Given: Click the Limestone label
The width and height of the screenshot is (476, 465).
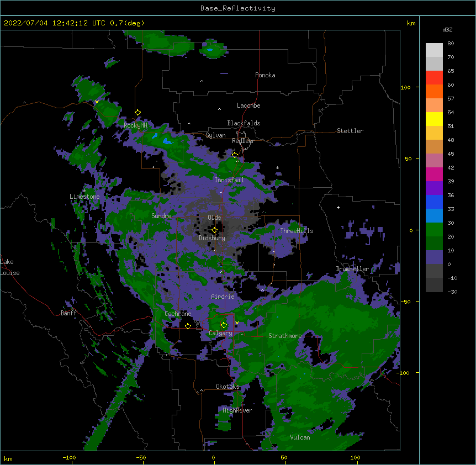Looking at the screenshot, I should pos(84,197).
